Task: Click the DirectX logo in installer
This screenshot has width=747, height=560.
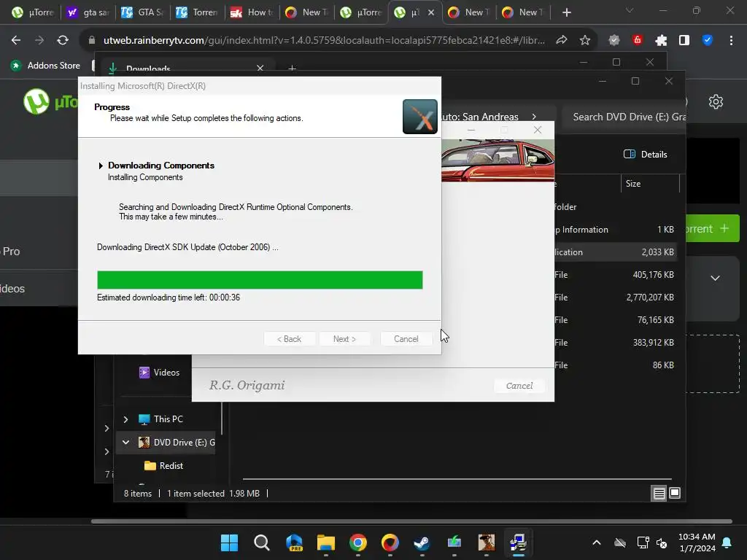Action: (419, 117)
